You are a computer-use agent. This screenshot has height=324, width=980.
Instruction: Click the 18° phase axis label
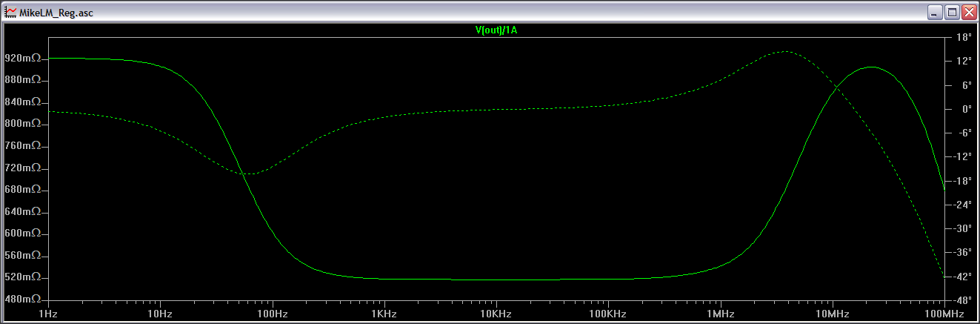(964, 37)
